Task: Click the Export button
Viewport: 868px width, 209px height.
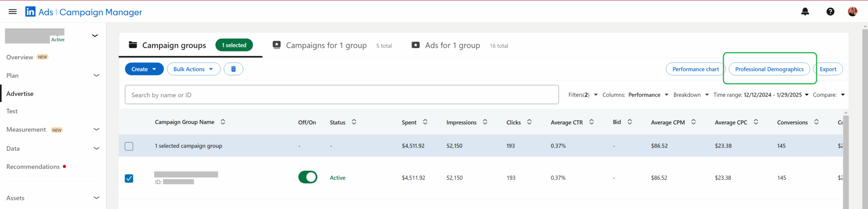Action: (828, 69)
